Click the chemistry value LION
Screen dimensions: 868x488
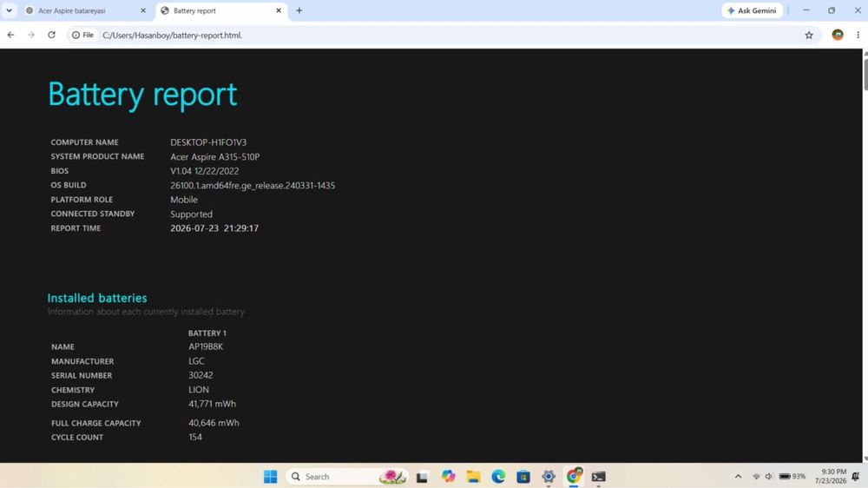click(x=198, y=389)
